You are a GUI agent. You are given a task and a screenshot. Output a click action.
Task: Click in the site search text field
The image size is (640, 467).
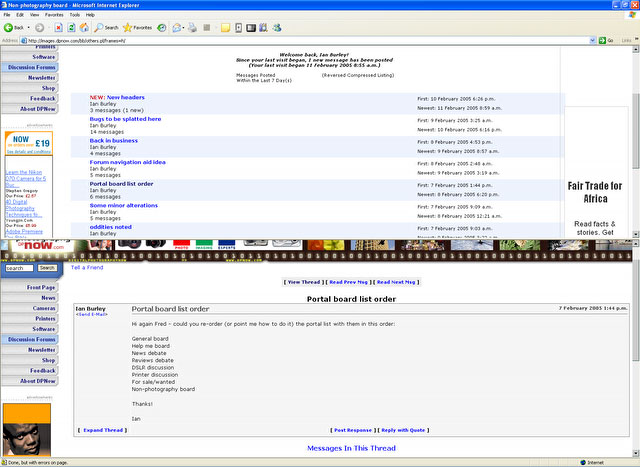click(x=19, y=268)
